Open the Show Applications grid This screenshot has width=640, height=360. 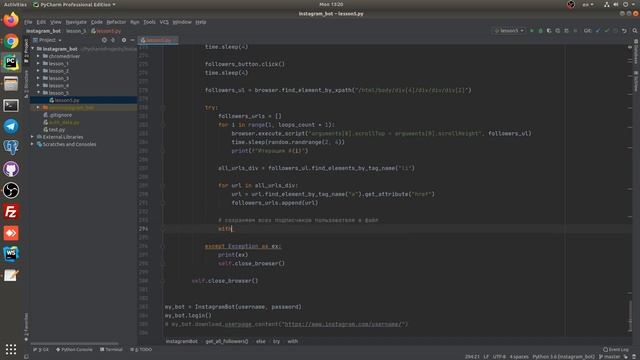click(x=11, y=349)
